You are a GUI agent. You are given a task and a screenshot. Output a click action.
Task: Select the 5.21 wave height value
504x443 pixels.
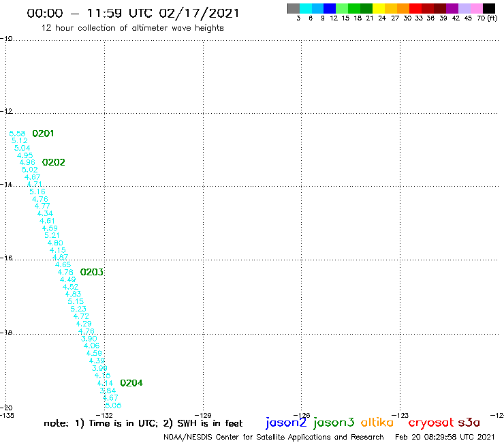tap(52, 235)
